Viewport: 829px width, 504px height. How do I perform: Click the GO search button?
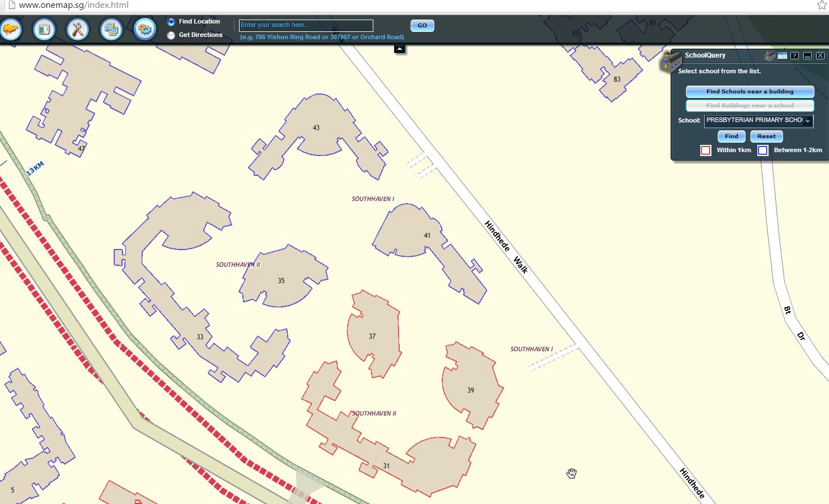pos(422,26)
